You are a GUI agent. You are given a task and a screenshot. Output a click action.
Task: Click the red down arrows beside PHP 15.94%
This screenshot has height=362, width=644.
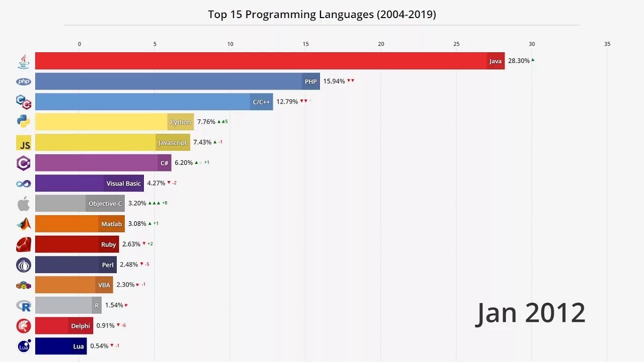pyautogui.click(x=351, y=80)
